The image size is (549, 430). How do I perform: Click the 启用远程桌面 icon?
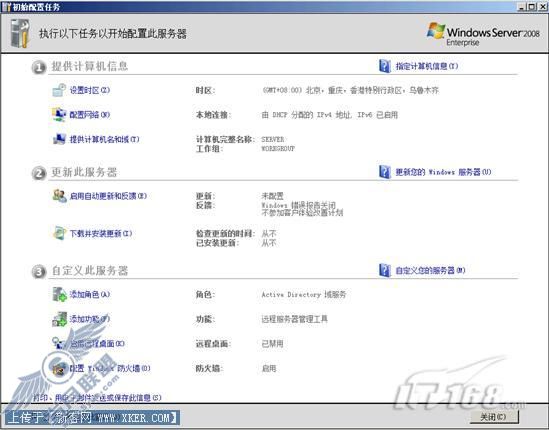tap(59, 344)
